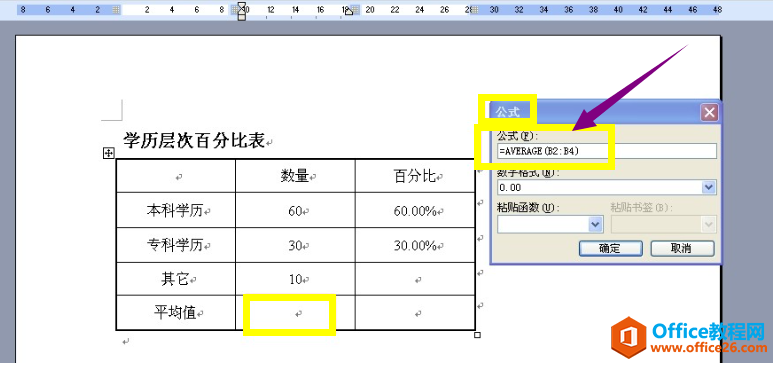Click the 平均值 cell
Viewport: 774px width, 365px height.
(176, 313)
